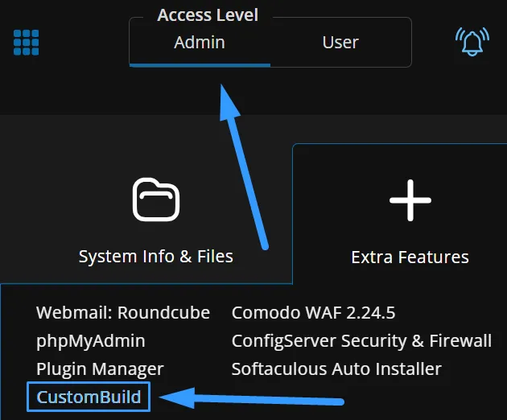This screenshot has height=420, width=507.
Task: Open the System Info & Files label
Action: pyautogui.click(x=156, y=257)
